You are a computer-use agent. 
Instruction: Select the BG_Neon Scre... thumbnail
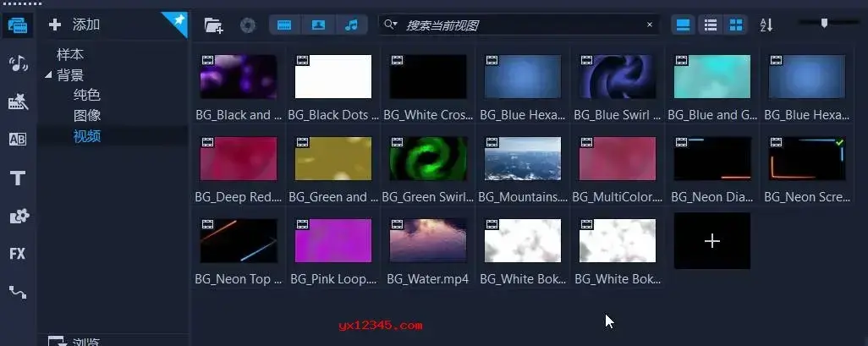806,158
